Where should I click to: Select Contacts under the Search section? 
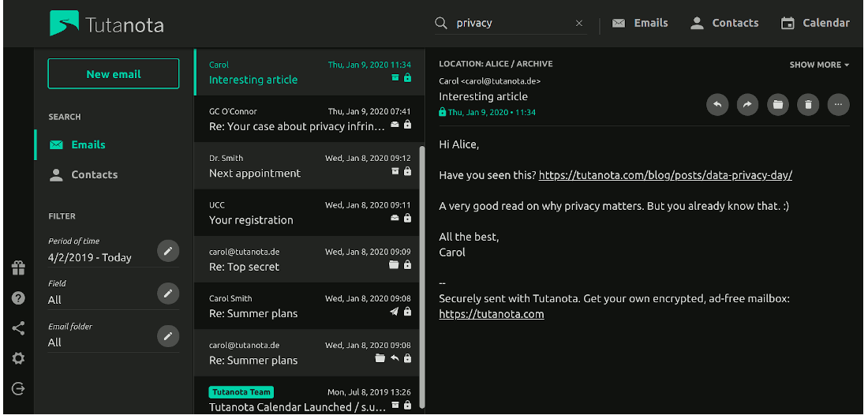coord(94,174)
